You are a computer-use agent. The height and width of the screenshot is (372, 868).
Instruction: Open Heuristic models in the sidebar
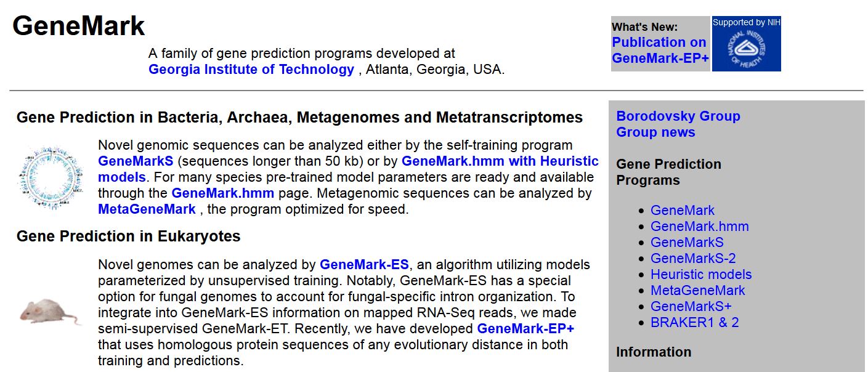[x=701, y=275]
